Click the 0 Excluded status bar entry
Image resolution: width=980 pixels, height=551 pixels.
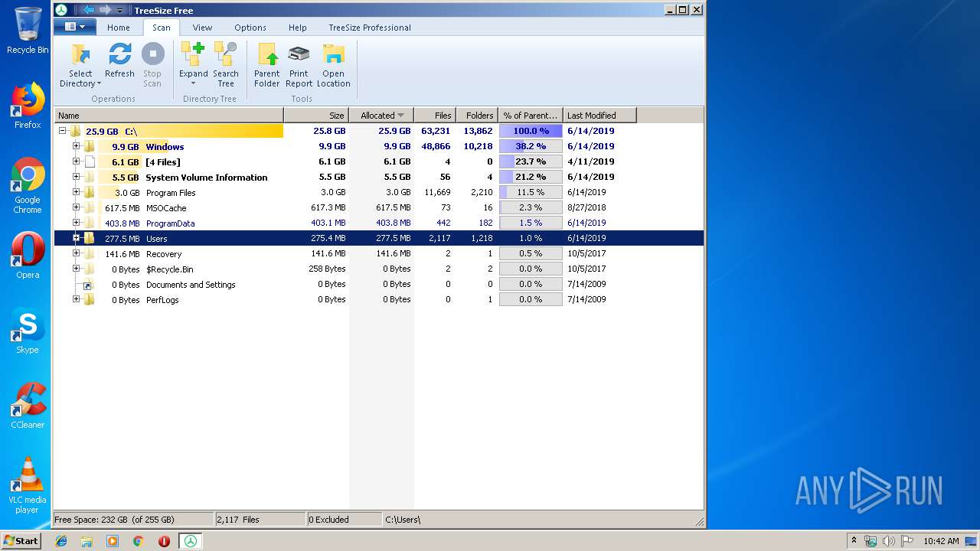pos(344,520)
